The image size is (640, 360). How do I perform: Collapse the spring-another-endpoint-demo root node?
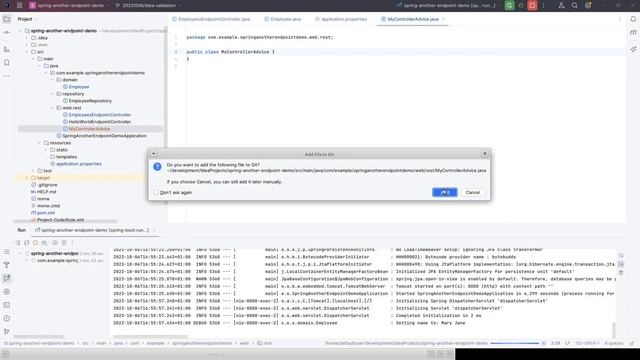(x=20, y=31)
